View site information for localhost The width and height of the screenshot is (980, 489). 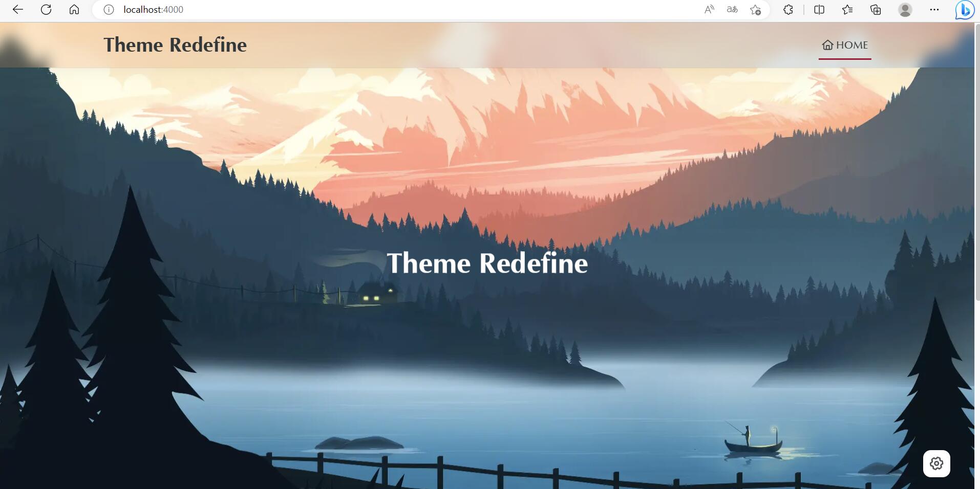tap(109, 10)
